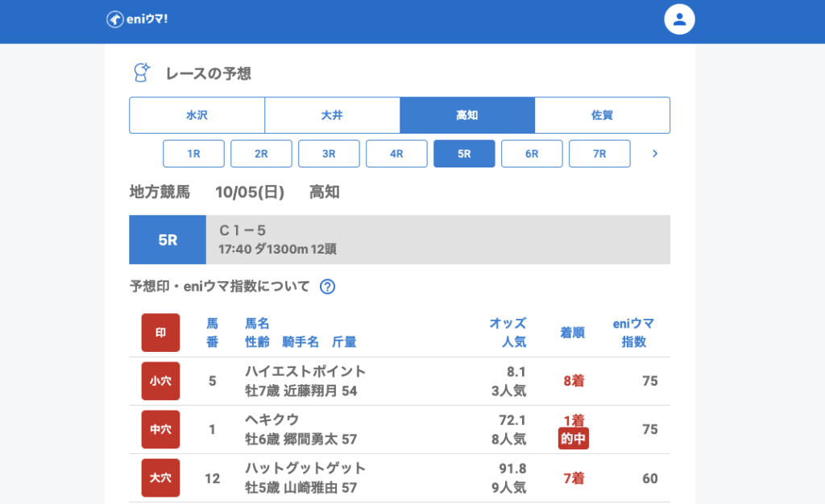
Task: Click the red 印 column header
Action: pos(160,333)
